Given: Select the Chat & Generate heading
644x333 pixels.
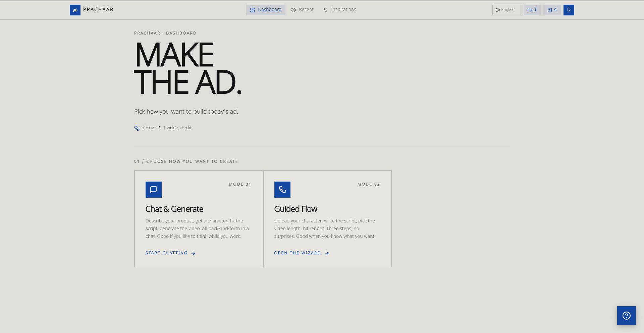Looking at the screenshot, I should pyautogui.click(x=174, y=209).
